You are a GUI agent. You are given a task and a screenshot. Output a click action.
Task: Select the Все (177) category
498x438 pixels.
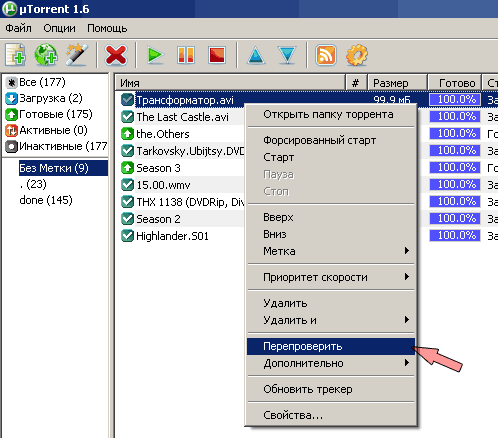pos(36,82)
